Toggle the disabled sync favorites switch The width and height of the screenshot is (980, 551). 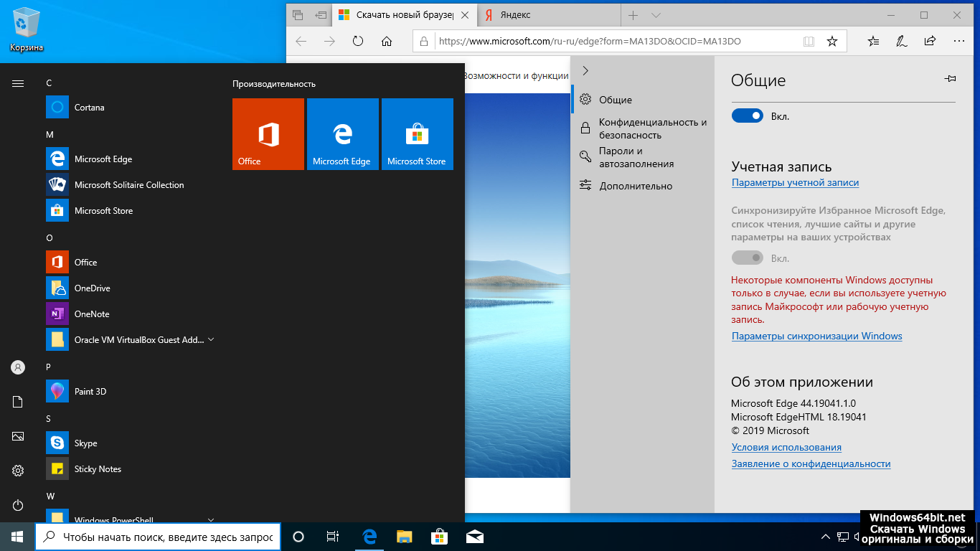747,258
